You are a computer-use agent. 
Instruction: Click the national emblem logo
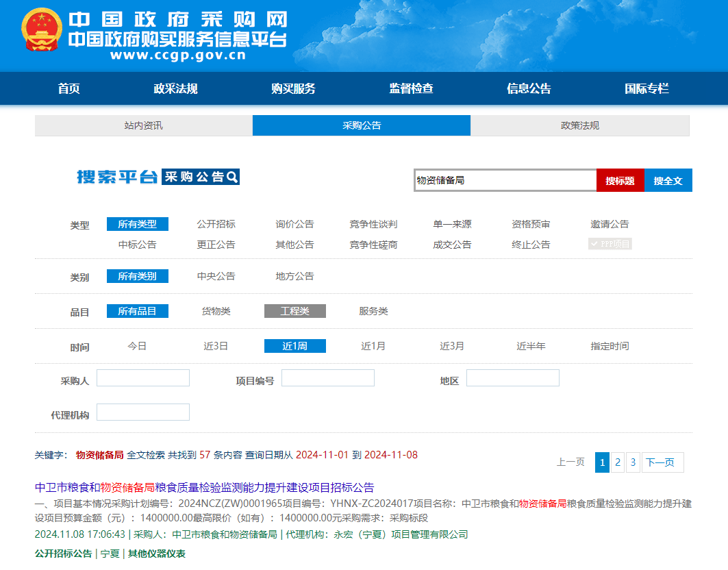coord(42,31)
